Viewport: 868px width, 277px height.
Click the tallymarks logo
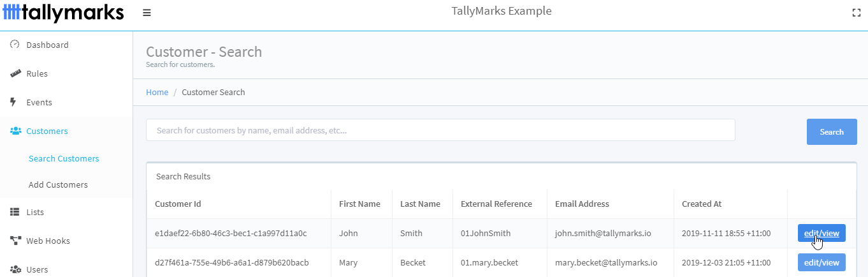[64, 13]
